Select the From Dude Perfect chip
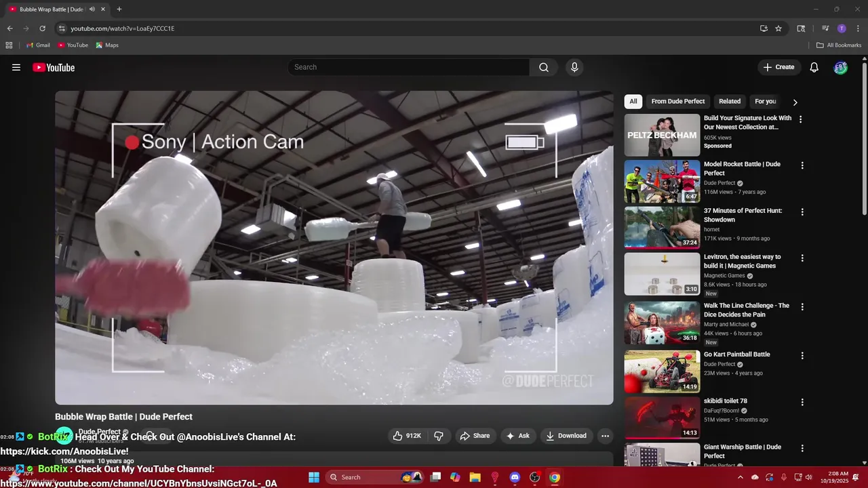This screenshot has width=868, height=488. click(678, 102)
